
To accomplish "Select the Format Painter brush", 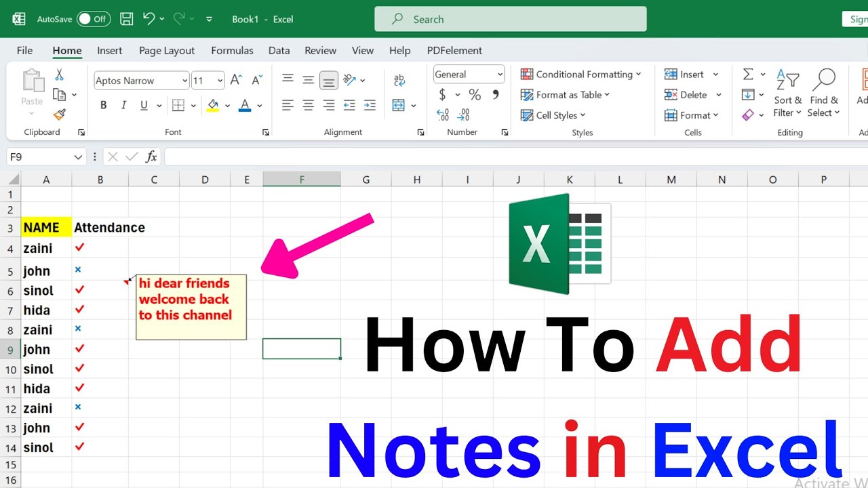I will coord(60,115).
